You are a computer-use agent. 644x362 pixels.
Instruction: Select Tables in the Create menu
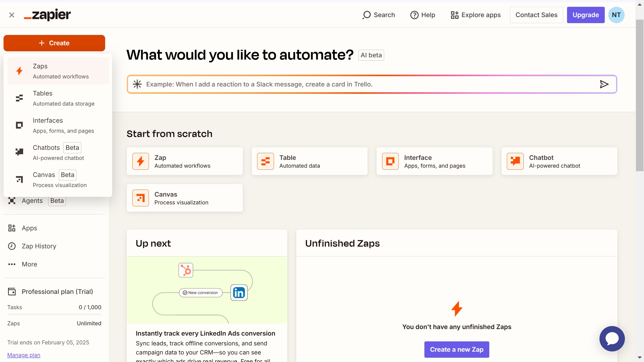coord(58,98)
